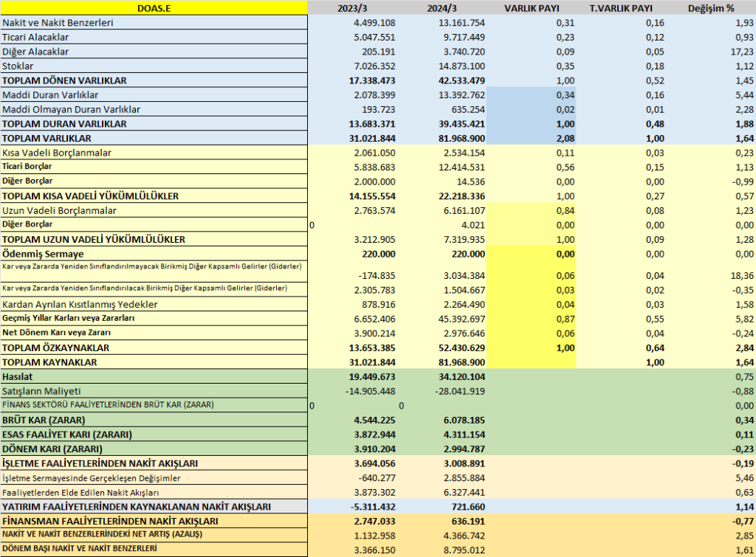The height and width of the screenshot is (557, 756).
Task: Select the T.VARLIK PAYI column header
Action: [620, 8]
